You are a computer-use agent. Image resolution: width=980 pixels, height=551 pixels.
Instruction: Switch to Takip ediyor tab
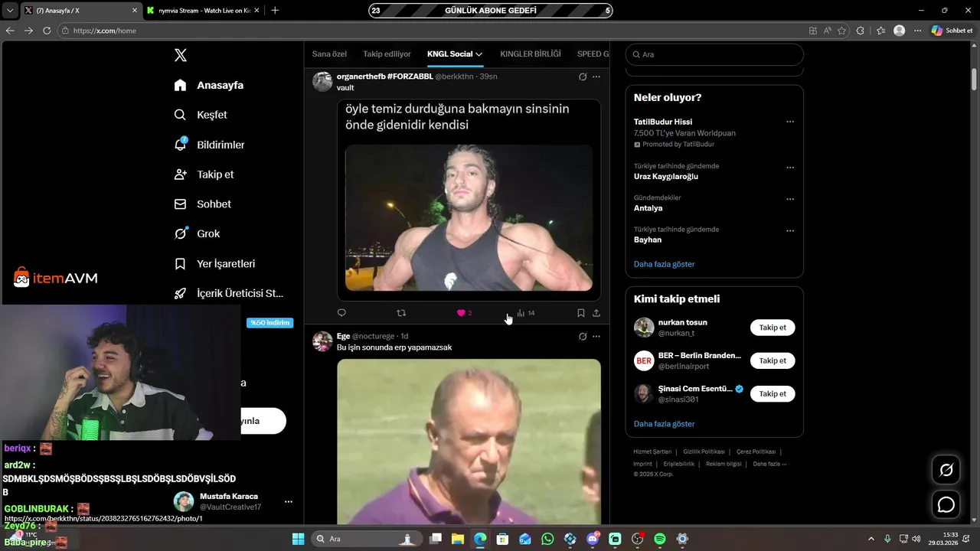click(387, 54)
